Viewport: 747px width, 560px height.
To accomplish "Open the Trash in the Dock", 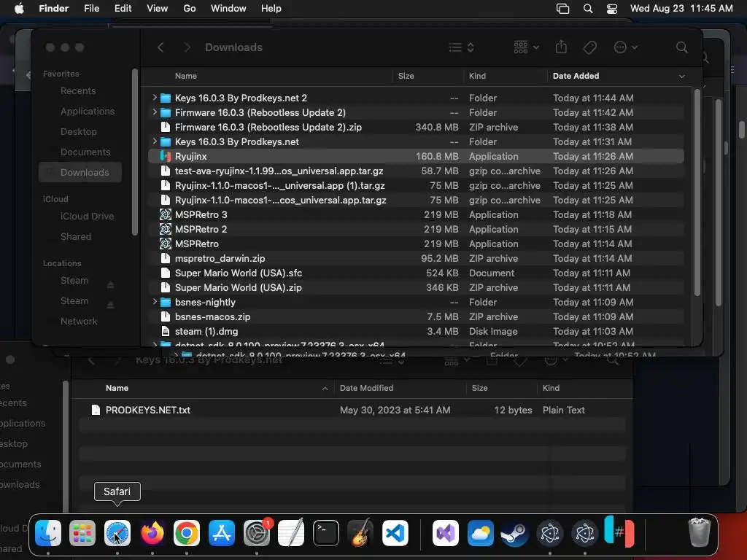I will pos(700,533).
